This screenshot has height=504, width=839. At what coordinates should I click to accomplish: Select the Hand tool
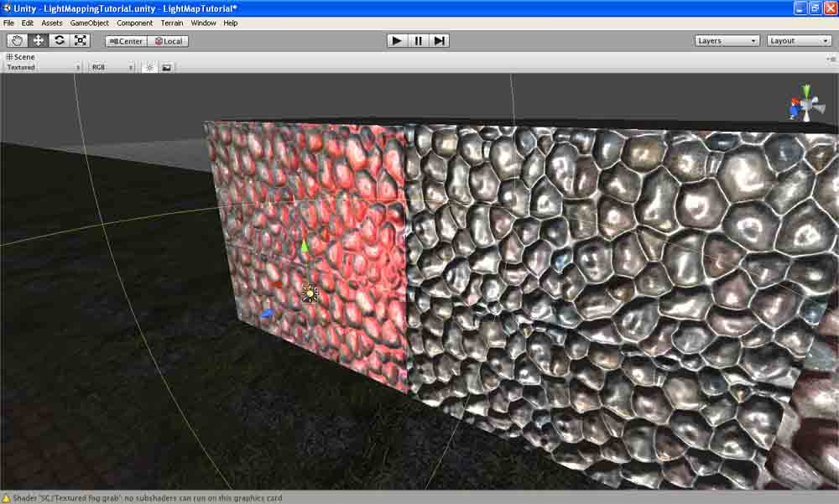[x=18, y=39]
